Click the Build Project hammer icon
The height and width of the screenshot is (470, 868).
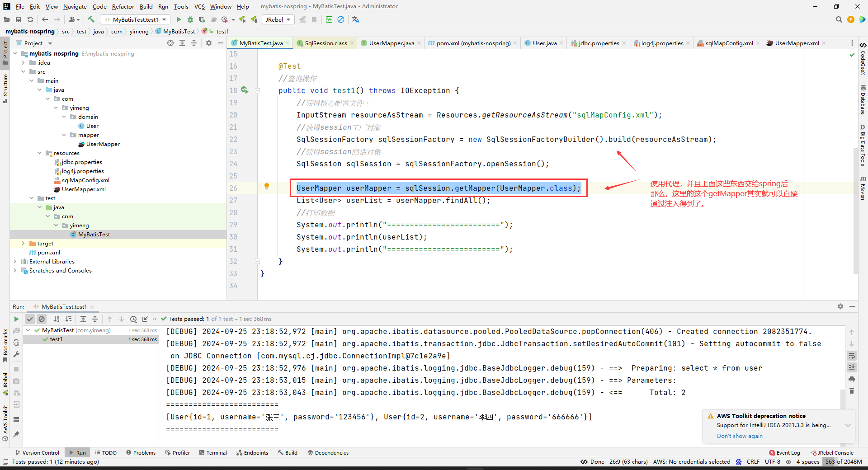click(91, 19)
